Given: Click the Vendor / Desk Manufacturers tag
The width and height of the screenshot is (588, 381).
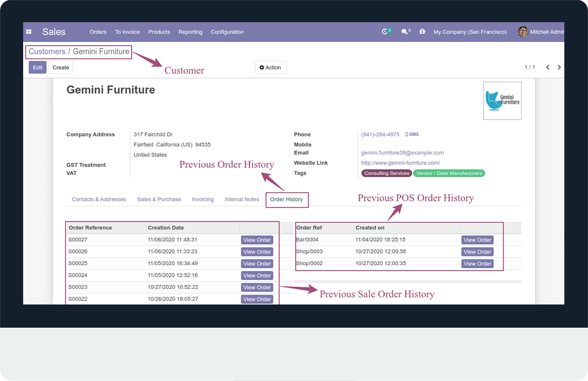Looking at the screenshot, I should pyautogui.click(x=449, y=173).
